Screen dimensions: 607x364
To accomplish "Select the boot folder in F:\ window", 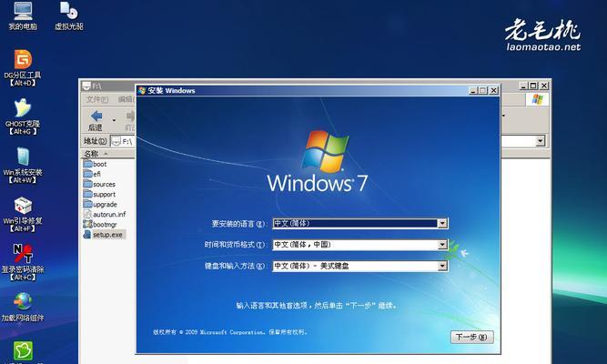I will 96,164.
